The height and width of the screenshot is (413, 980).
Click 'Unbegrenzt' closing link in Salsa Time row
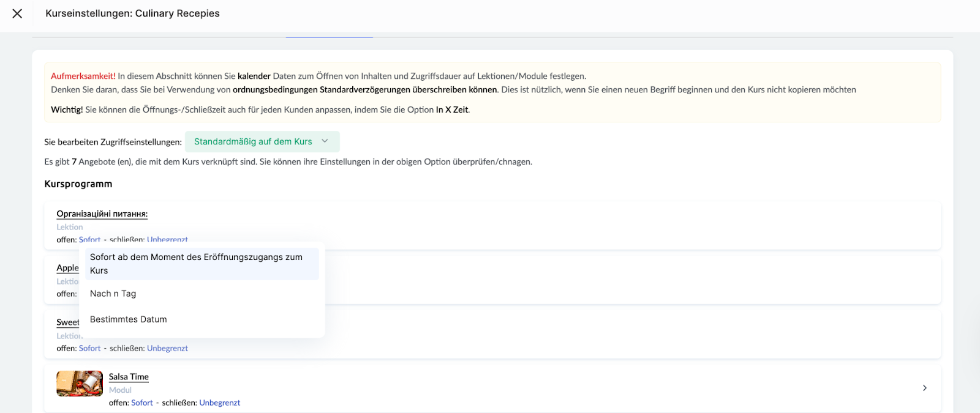(x=219, y=403)
